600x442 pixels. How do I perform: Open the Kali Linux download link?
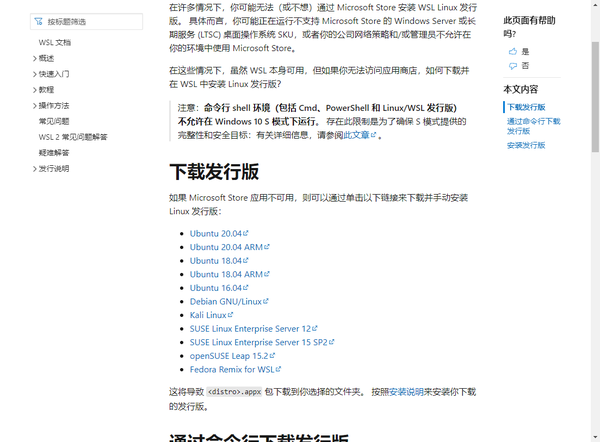pyautogui.click(x=211, y=315)
